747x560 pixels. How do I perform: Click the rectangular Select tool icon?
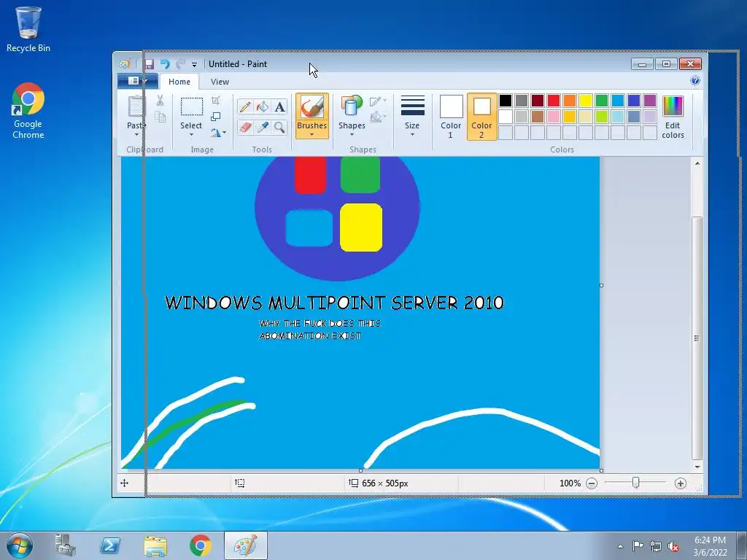click(x=192, y=106)
